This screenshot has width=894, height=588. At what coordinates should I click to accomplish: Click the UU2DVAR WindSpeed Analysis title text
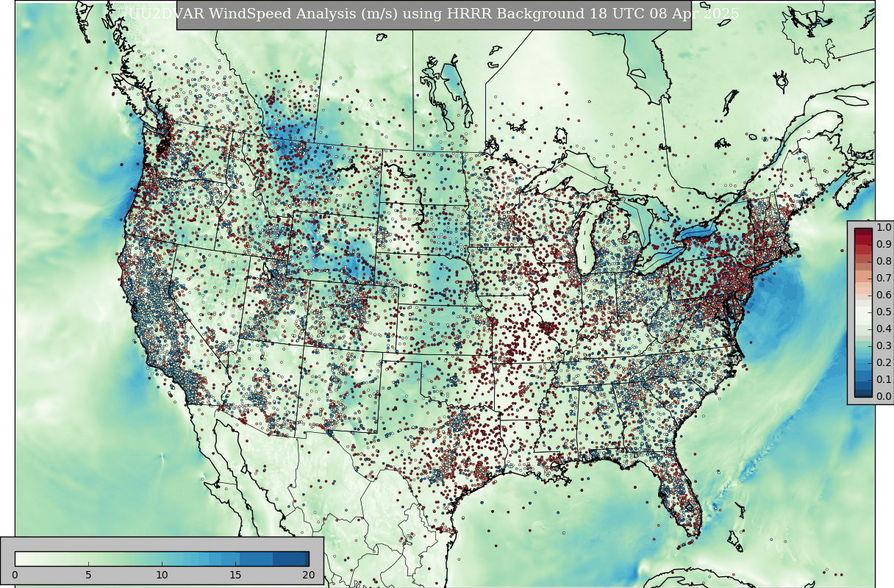pos(434,15)
